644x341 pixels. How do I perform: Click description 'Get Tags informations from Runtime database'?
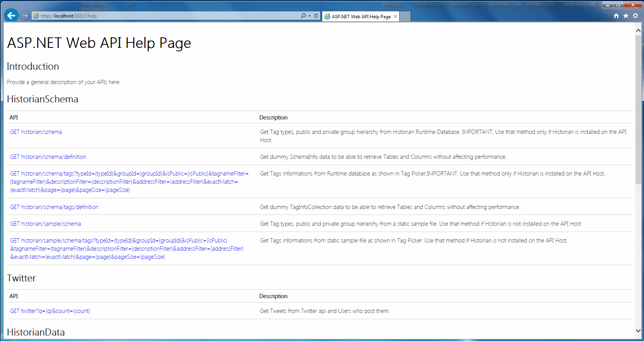tap(433, 174)
